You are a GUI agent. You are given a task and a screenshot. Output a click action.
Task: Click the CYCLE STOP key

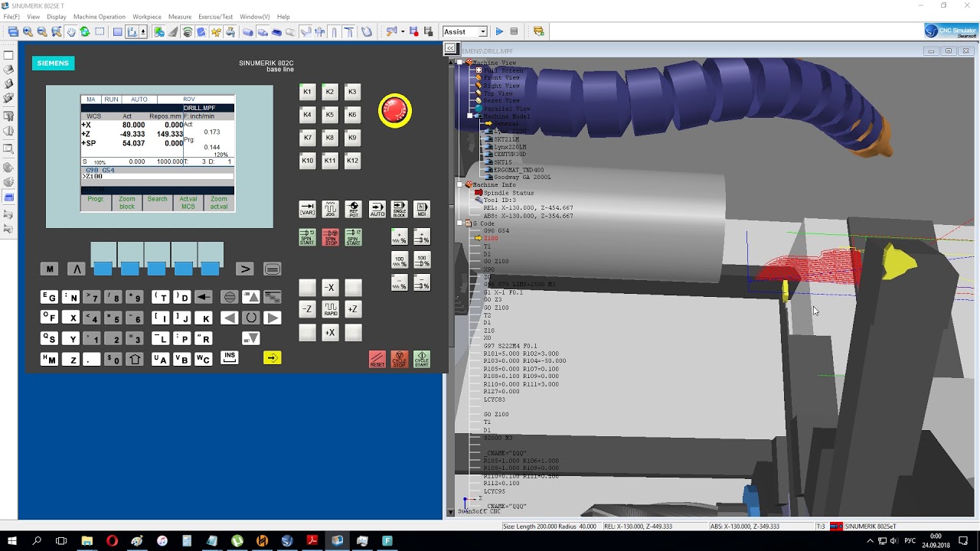coord(399,359)
